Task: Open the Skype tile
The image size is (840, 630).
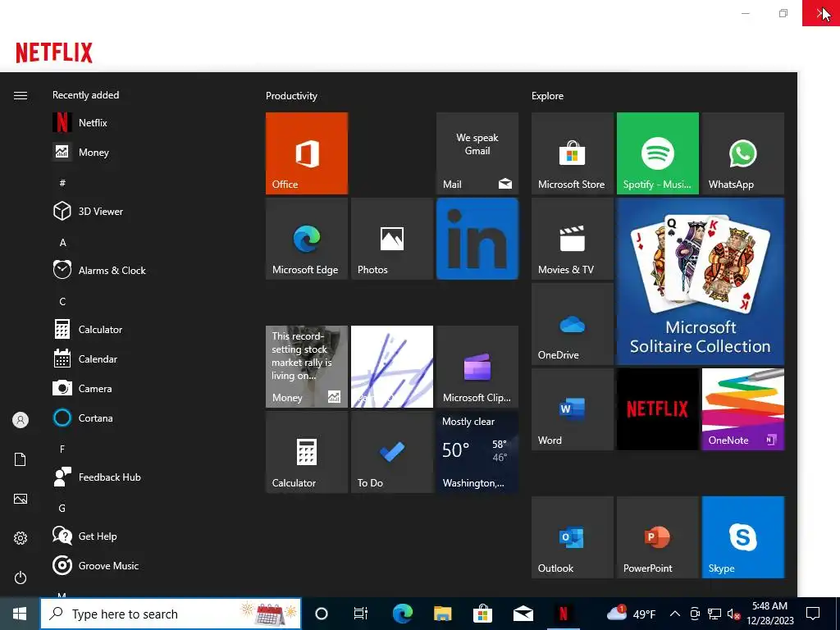Action: pos(743,536)
